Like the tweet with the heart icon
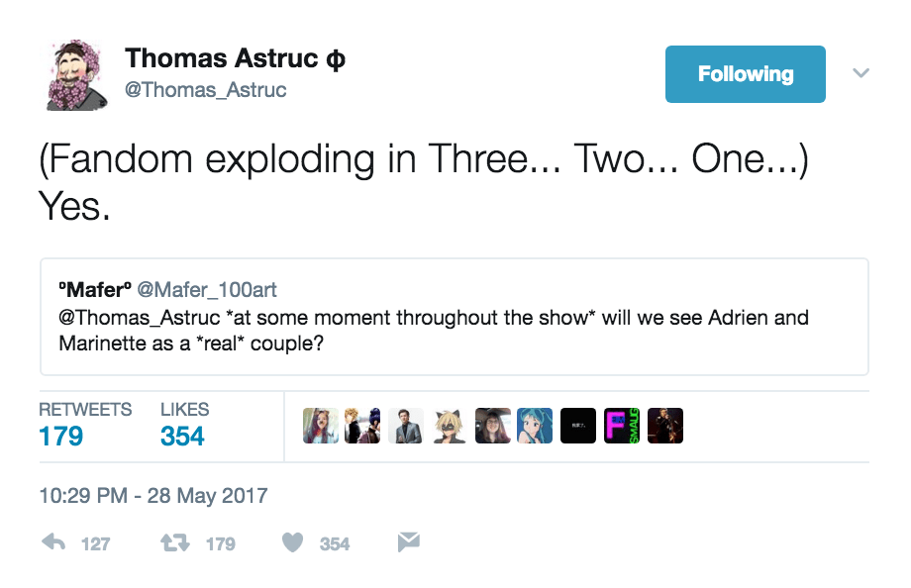 [292, 542]
